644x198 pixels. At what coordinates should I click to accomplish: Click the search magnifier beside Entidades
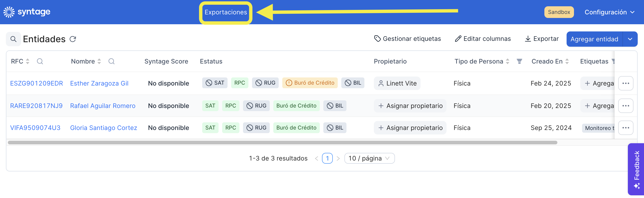point(13,39)
